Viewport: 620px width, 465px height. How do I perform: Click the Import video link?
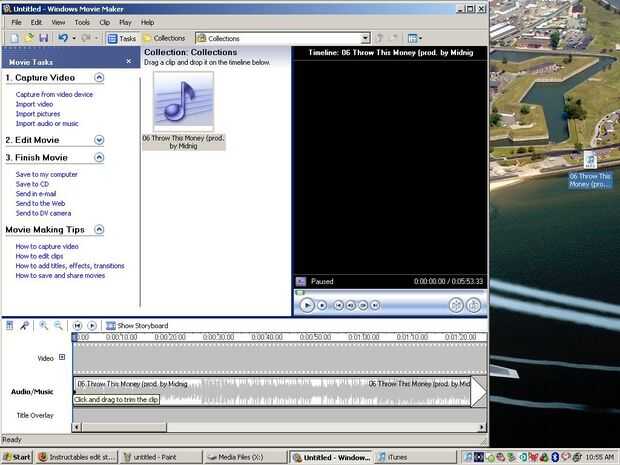pyautogui.click(x=34, y=104)
